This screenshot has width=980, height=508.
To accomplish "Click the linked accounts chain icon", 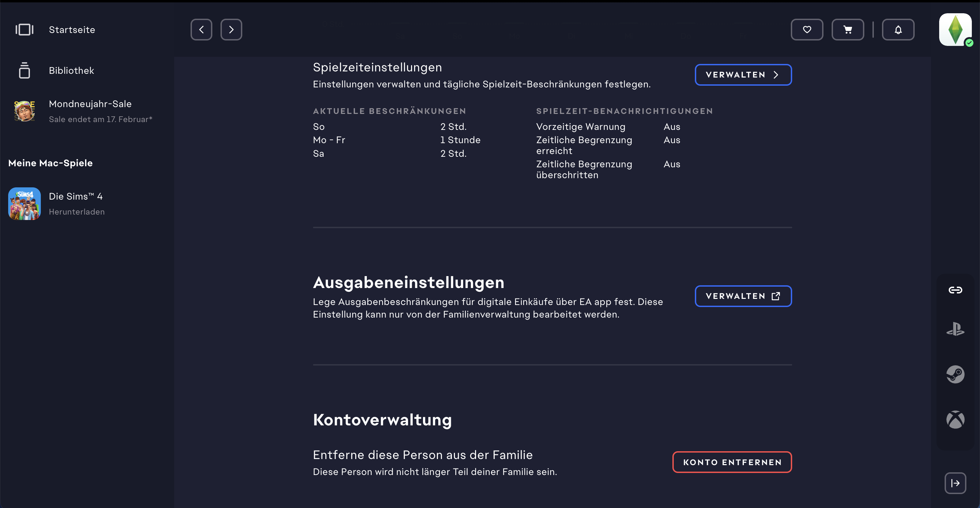I will pyautogui.click(x=955, y=290).
